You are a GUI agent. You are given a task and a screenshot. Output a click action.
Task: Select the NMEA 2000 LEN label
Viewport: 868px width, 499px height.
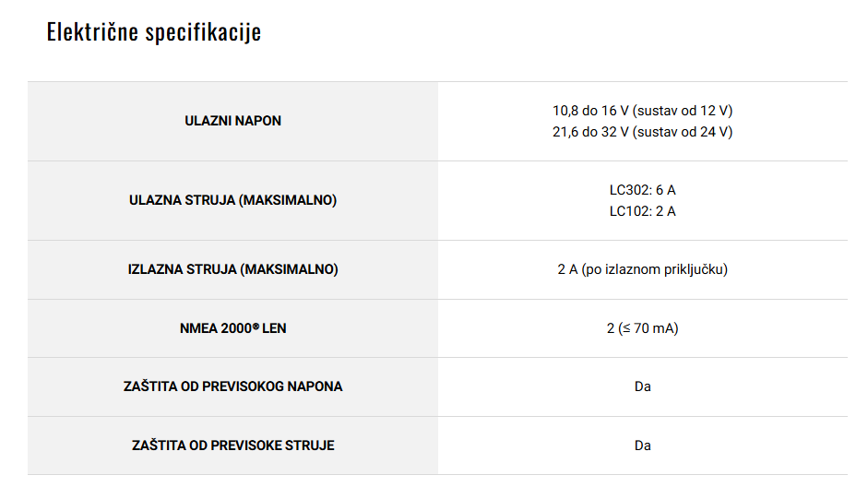(x=233, y=328)
